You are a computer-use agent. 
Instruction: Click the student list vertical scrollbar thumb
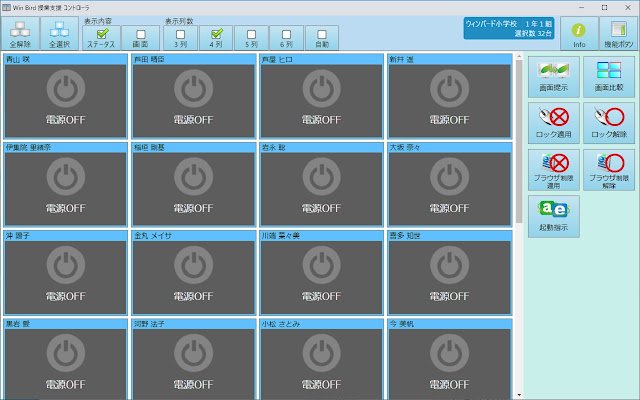519,141
